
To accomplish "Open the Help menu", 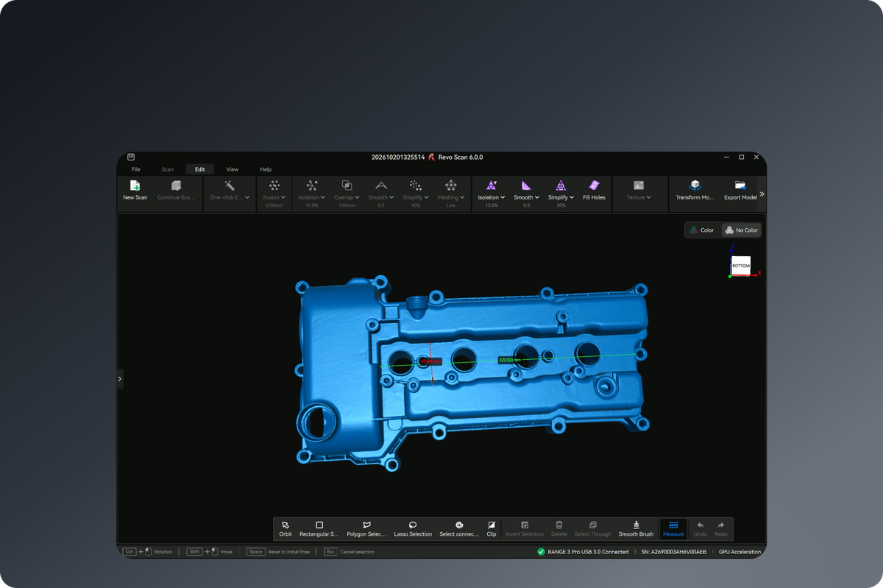I will point(266,169).
